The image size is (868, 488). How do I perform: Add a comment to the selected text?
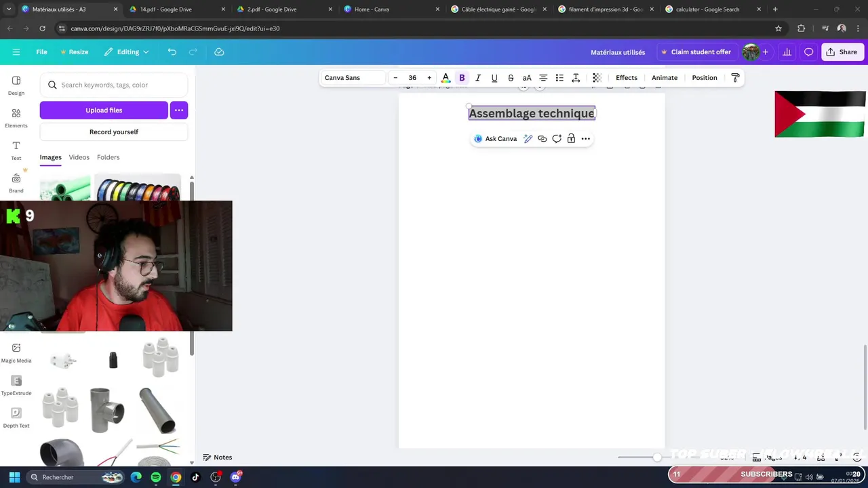pos(557,139)
